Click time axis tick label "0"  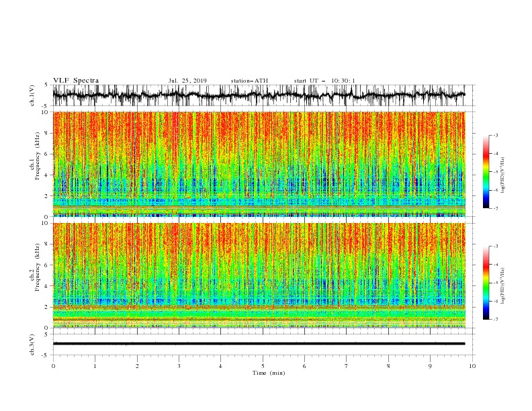coord(53,366)
